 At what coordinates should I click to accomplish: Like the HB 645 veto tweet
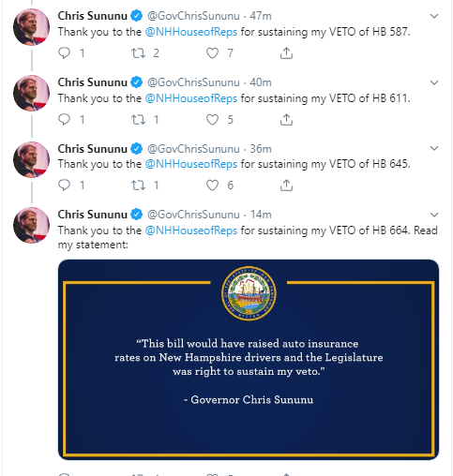(212, 186)
